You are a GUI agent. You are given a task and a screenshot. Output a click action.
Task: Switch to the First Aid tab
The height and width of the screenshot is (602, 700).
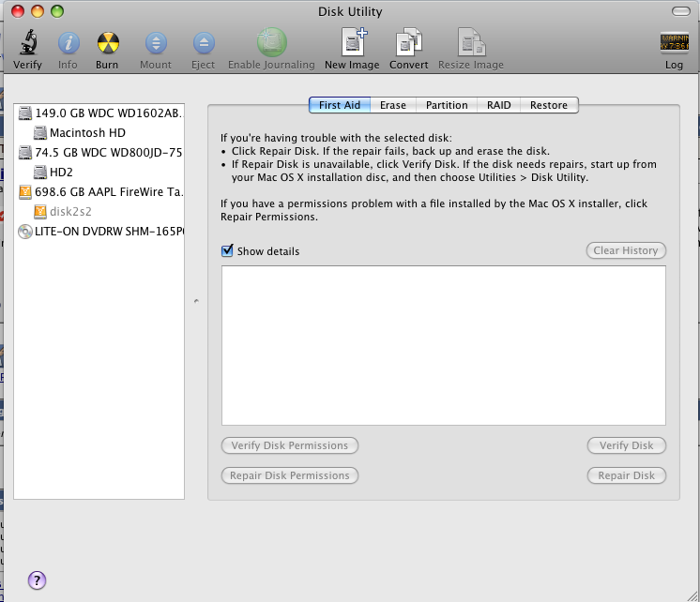(x=340, y=105)
